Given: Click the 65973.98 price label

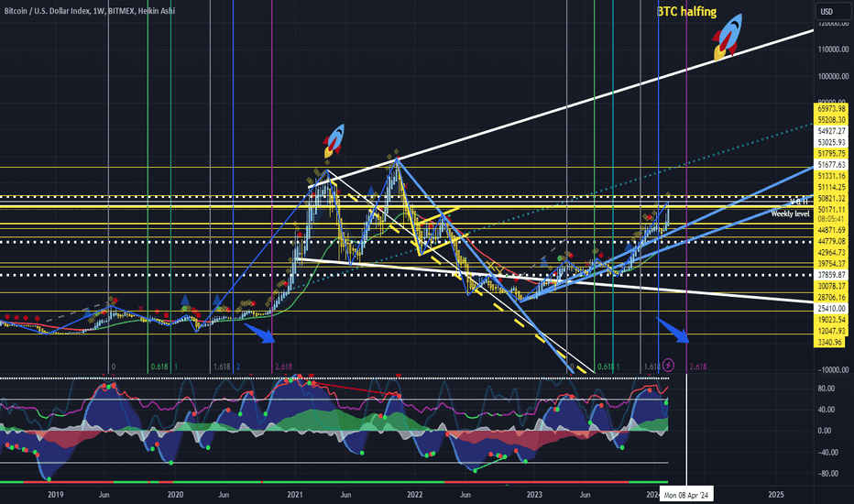Looking at the screenshot, I should point(832,108).
